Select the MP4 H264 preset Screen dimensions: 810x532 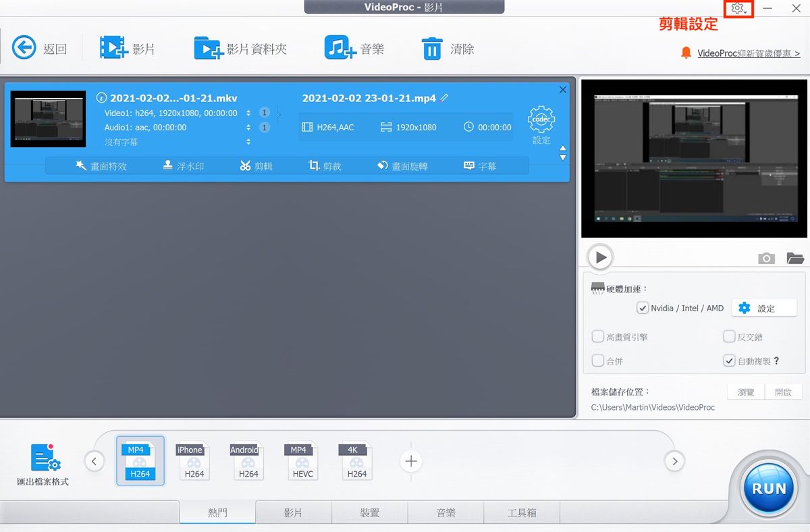click(140, 461)
